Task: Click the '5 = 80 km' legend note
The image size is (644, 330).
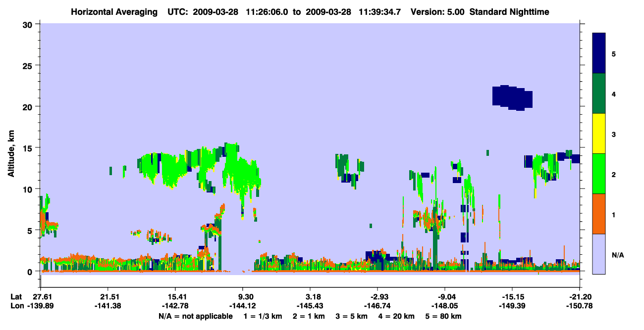Action: point(443,316)
